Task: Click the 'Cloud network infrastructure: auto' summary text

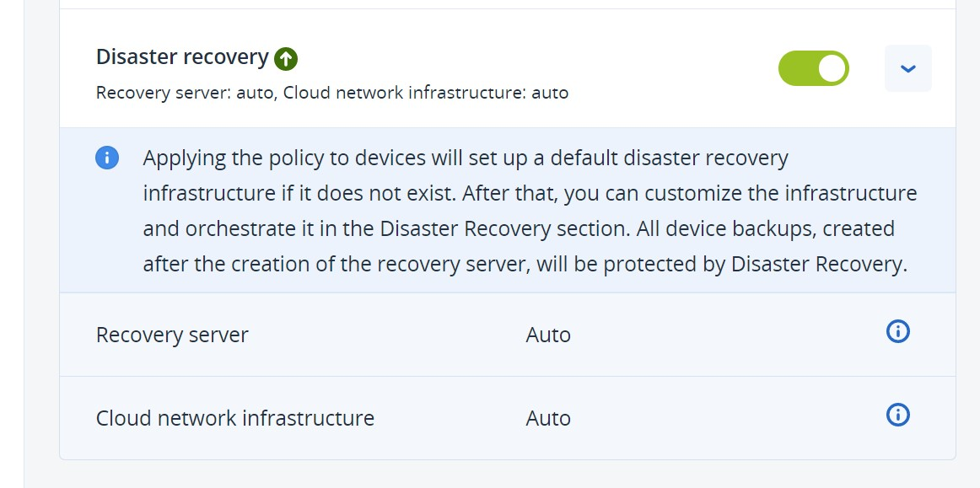Action: coord(426,93)
